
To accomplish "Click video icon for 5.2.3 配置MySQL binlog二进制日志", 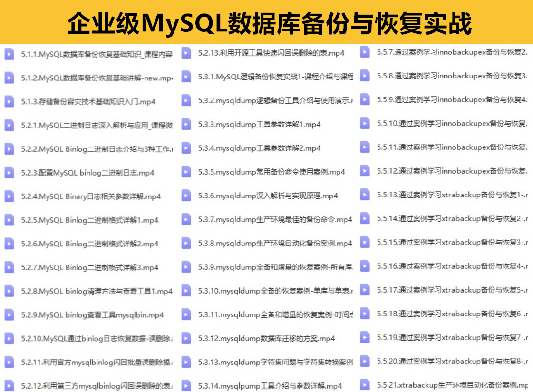I will click(9, 172).
